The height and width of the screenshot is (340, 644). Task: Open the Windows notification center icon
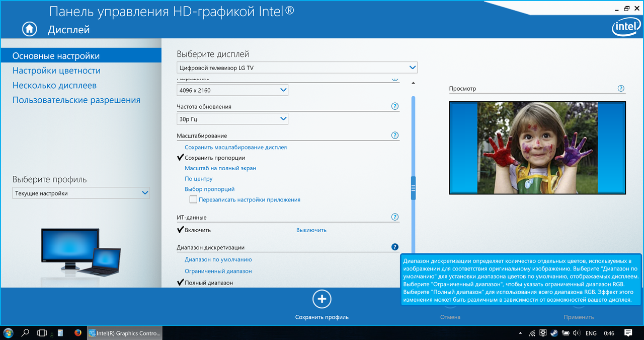tap(628, 333)
